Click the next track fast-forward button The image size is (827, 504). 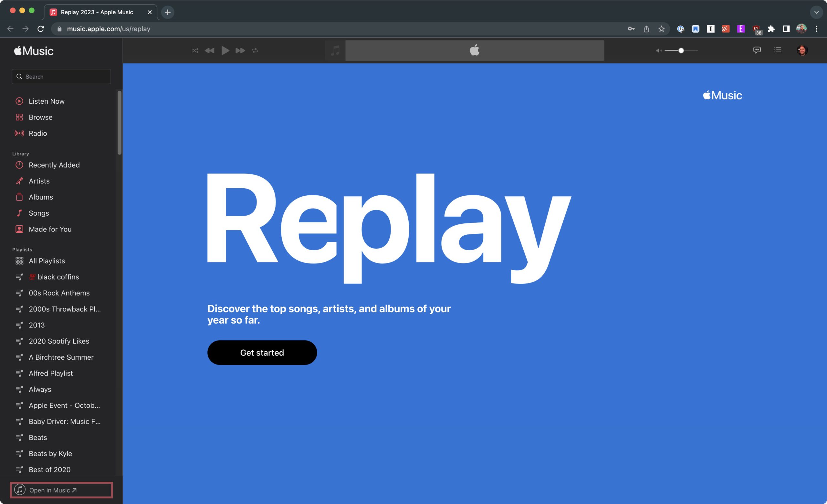(240, 51)
